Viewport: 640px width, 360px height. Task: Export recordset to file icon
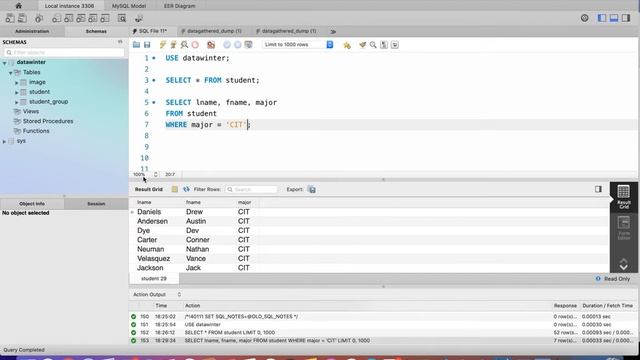click(x=311, y=189)
